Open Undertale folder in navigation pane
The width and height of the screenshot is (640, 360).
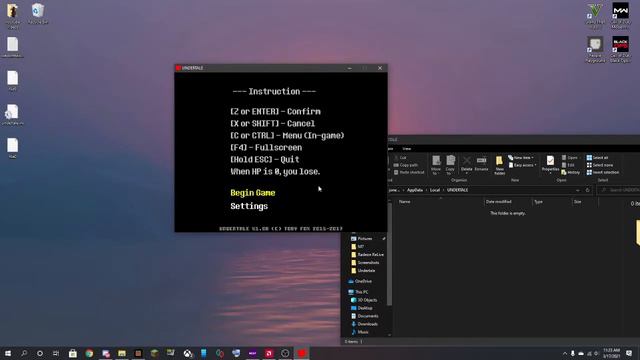pyautogui.click(x=363, y=271)
